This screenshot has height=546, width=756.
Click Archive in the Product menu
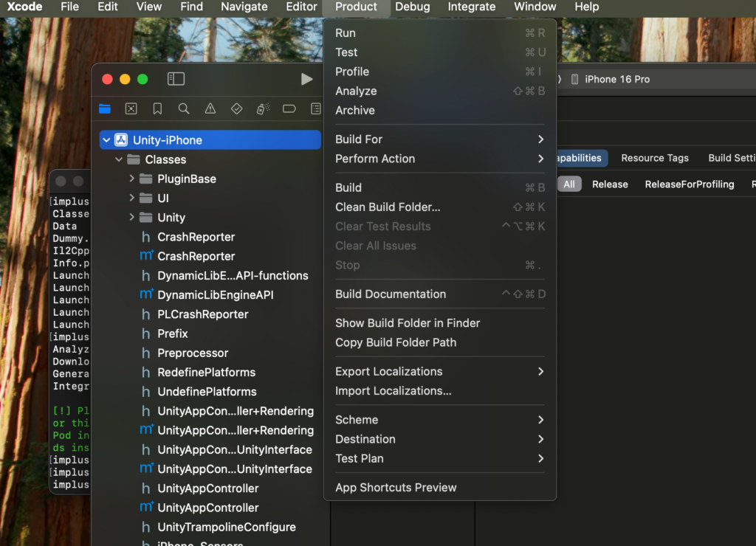tap(355, 111)
